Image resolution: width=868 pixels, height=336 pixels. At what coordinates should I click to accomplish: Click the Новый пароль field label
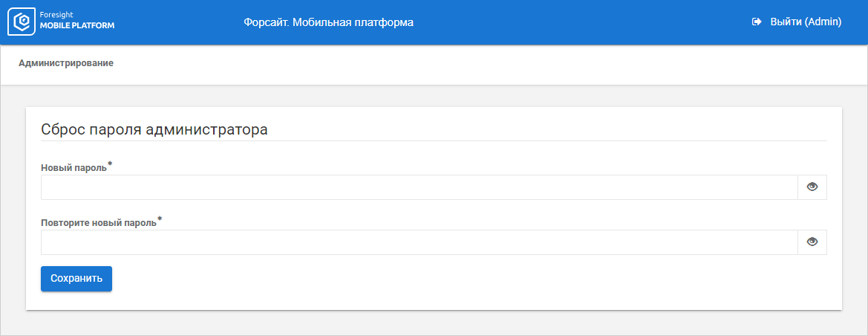tap(74, 168)
